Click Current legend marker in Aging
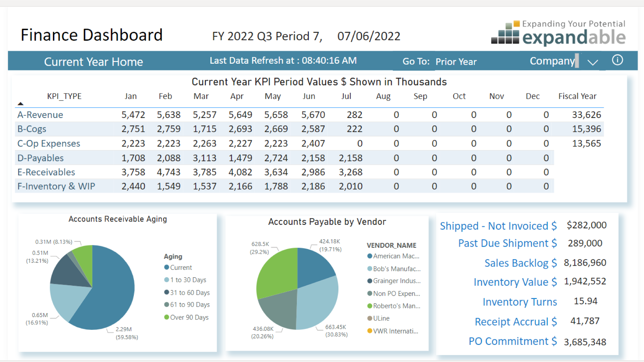644x362 pixels. (x=166, y=267)
